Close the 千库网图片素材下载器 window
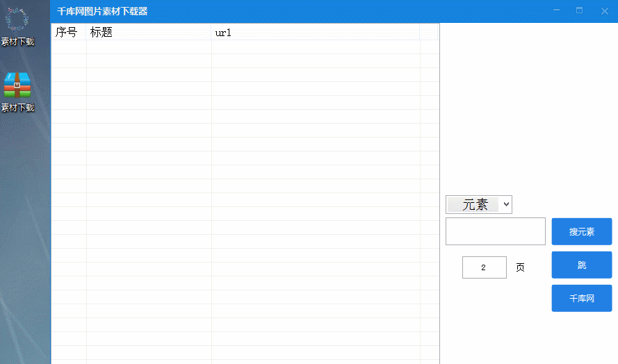The width and height of the screenshot is (618, 364). pos(604,10)
